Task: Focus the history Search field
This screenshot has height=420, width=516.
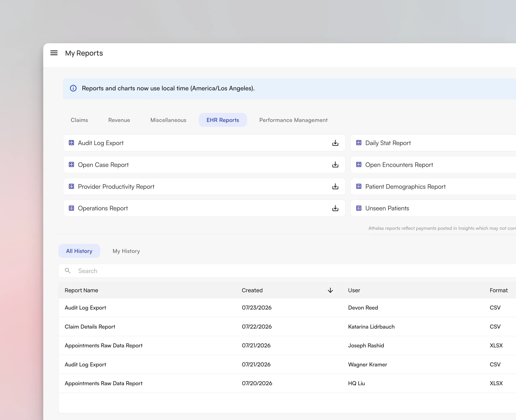Action: click(x=287, y=271)
